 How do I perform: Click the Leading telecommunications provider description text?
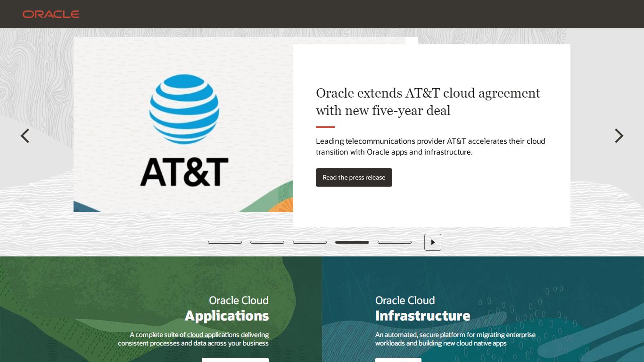coord(430,147)
